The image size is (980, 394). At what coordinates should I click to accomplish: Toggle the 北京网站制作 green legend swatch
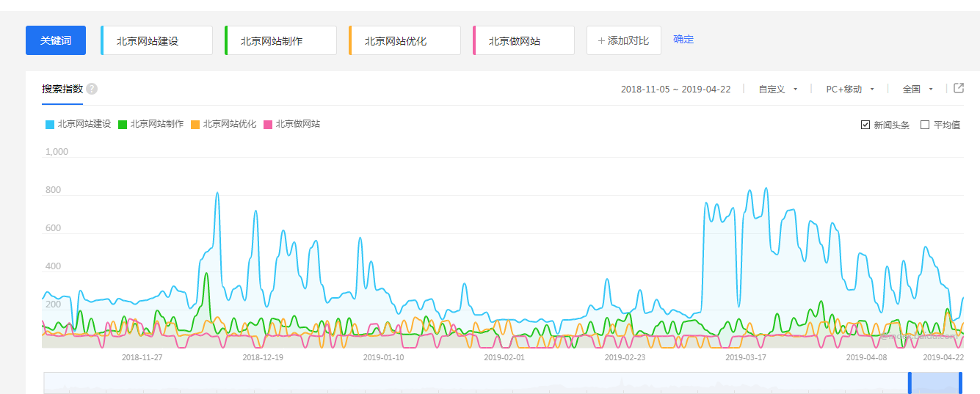click(x=123, y=125)
